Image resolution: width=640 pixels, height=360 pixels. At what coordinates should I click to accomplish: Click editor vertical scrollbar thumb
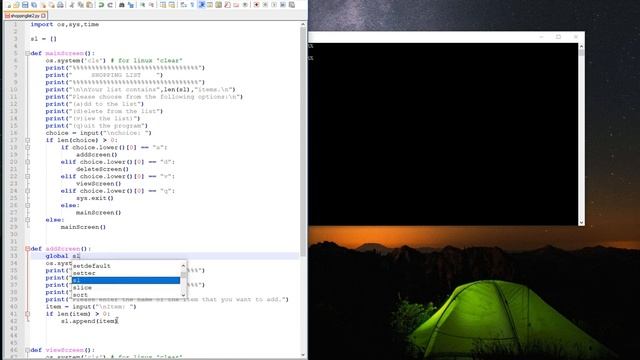(303, 143)
